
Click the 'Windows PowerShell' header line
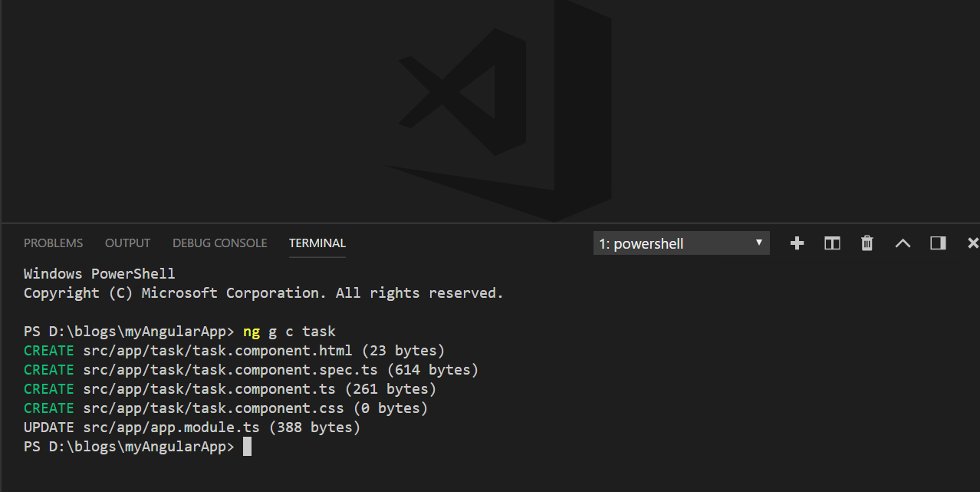(x=99, y=274)
